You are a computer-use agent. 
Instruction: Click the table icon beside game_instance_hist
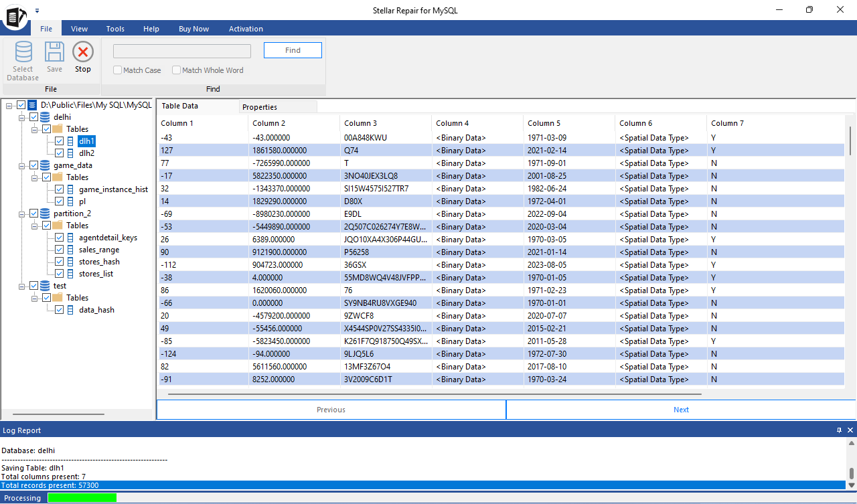click(x=70, y=189)
